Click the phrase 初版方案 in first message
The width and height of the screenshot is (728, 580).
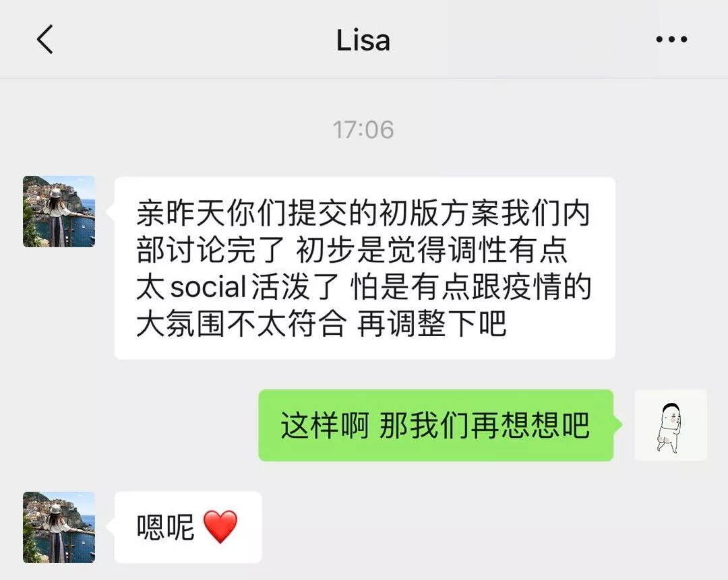pyautogui.click(x=439, y=214)
